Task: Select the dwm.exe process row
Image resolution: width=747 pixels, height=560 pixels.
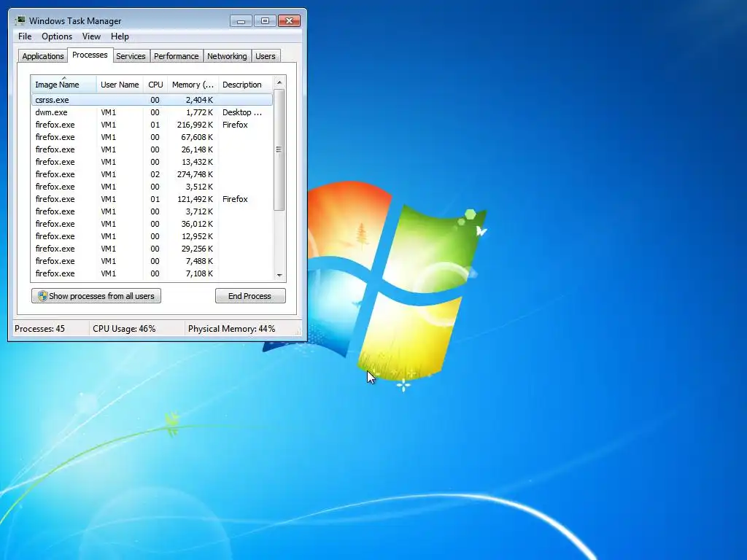Action: tap(152, 112)
